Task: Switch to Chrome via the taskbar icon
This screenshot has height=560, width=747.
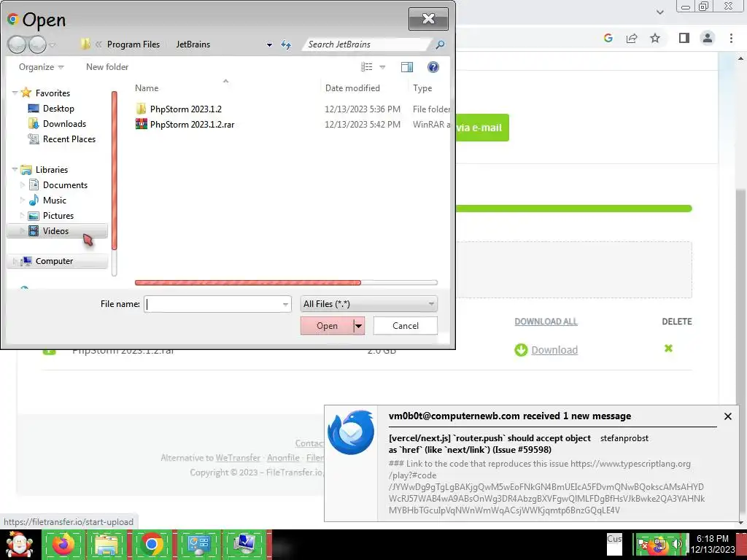Action: point(152,545)
